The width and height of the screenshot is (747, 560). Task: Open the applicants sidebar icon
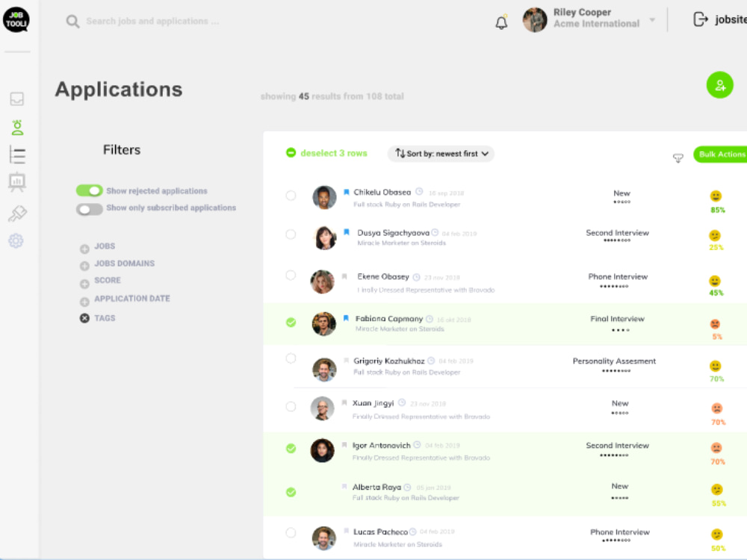point(17,127)
